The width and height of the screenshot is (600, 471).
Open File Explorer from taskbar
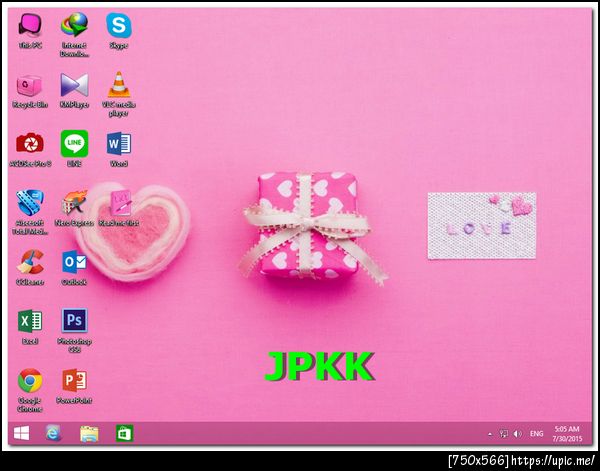[x=89, y=434]
